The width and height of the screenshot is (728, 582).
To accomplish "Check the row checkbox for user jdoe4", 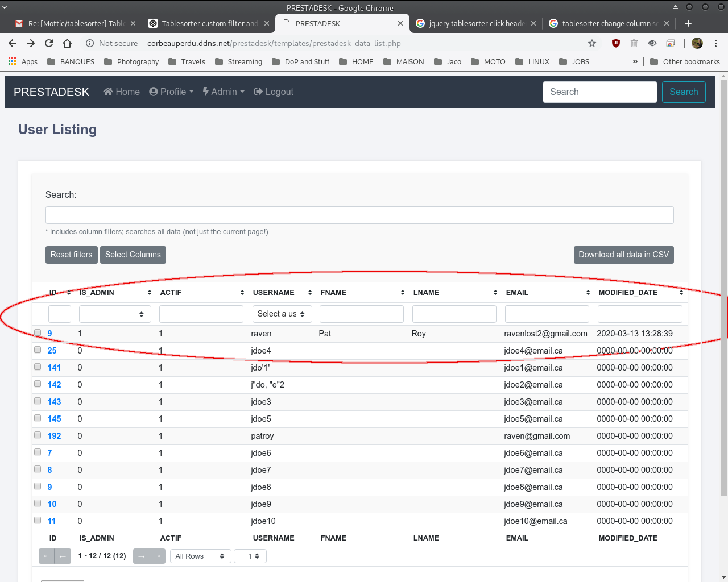I will click(x=38, y=350).
